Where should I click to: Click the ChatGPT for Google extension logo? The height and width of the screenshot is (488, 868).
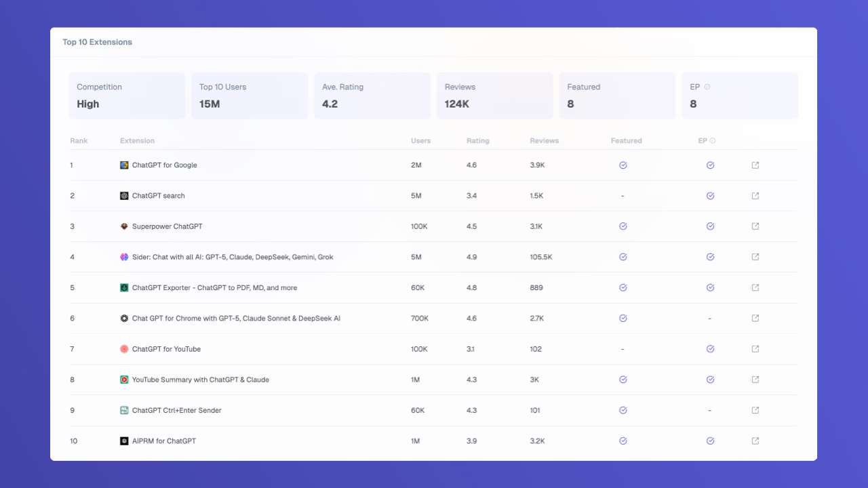(124, 165)
